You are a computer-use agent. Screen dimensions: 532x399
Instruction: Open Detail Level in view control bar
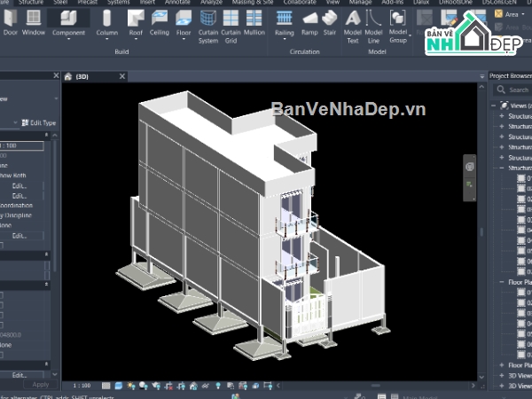[106, 386]
